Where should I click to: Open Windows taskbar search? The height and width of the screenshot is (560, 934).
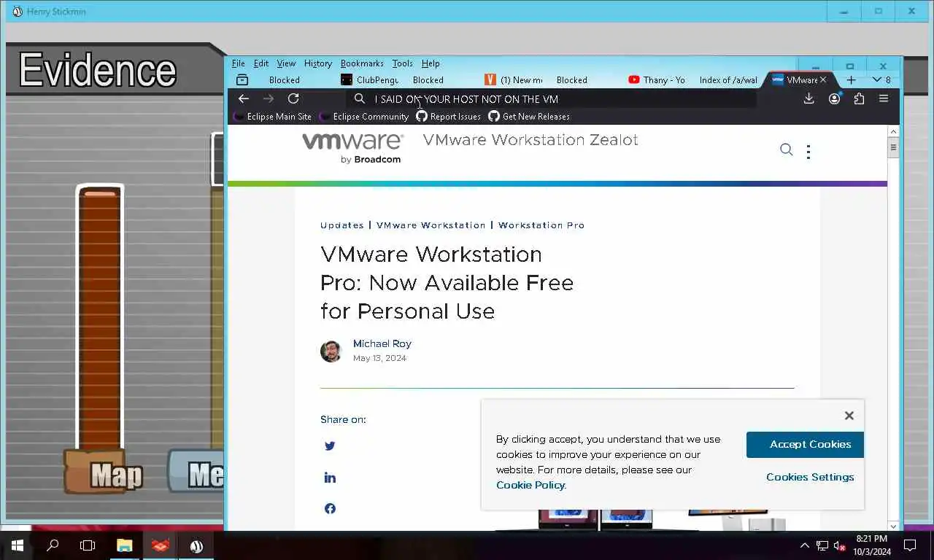(53, 545)
